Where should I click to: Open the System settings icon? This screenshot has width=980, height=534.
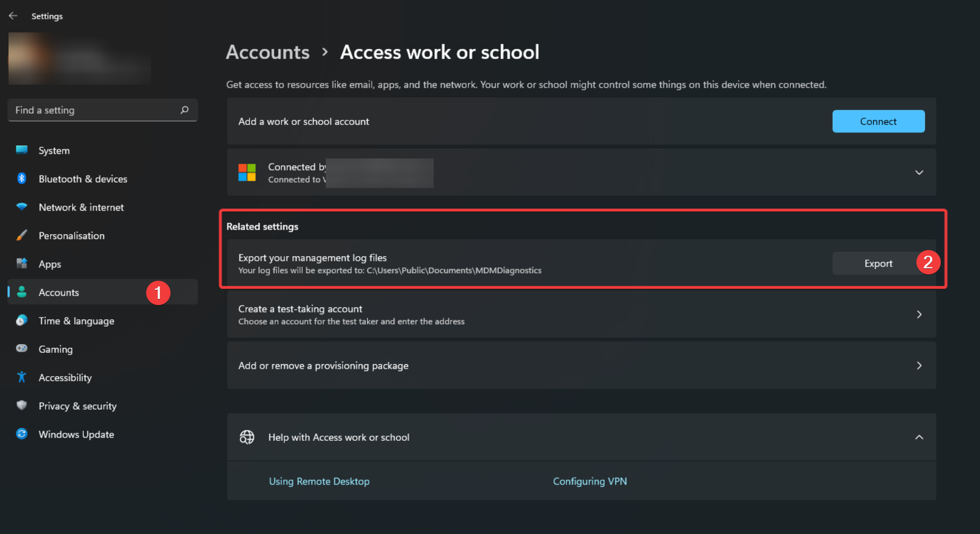tap(21, 150)
